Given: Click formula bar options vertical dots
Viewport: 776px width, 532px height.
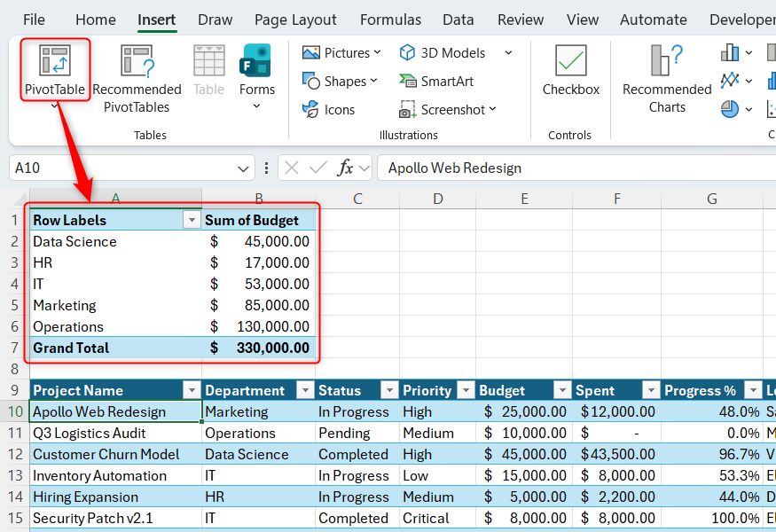Looking at the screenshot, I should pyautogui.click(x=266, y=168).
